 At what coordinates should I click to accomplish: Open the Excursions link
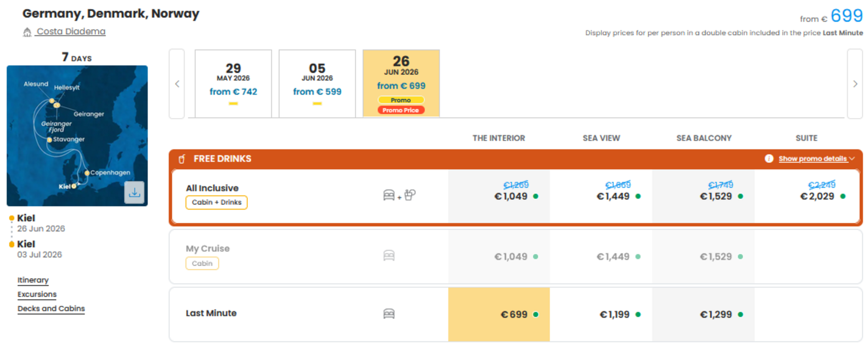tap(37, 294)
